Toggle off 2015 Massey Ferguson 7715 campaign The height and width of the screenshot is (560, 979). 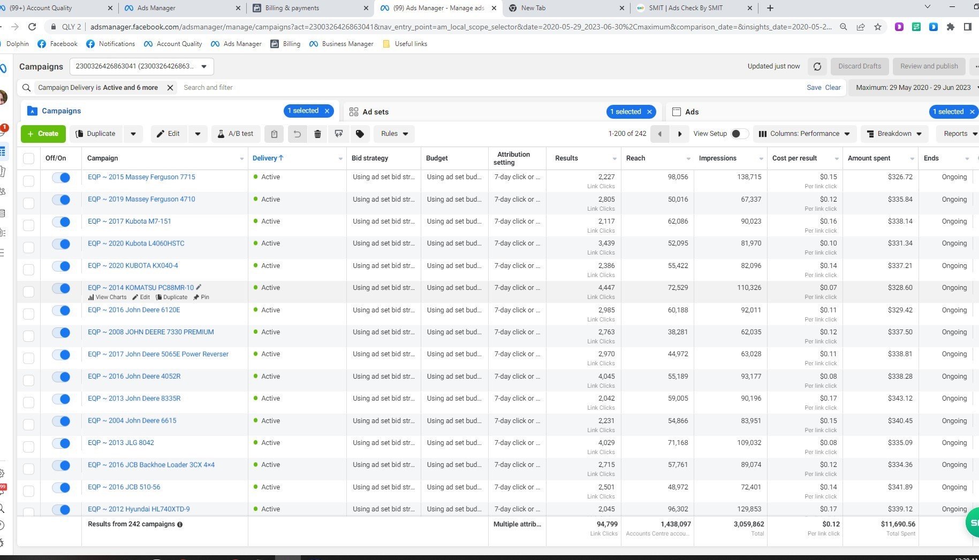coord(61,178)
